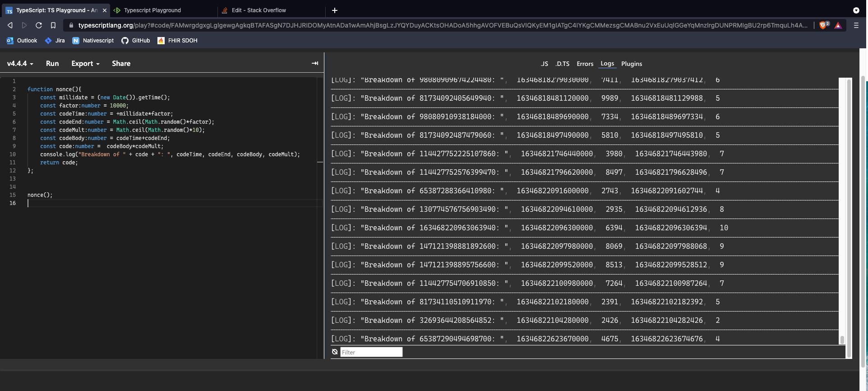Click the URL address bar
The height and width of the screenshot is (391, 868).
click(442, 25)
